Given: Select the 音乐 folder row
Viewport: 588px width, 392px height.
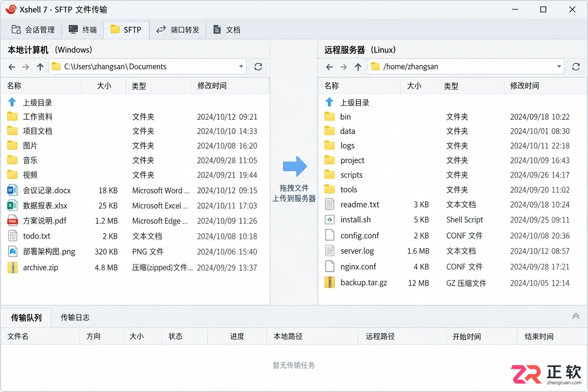Looking at the screenshot, I should point(135,161).
